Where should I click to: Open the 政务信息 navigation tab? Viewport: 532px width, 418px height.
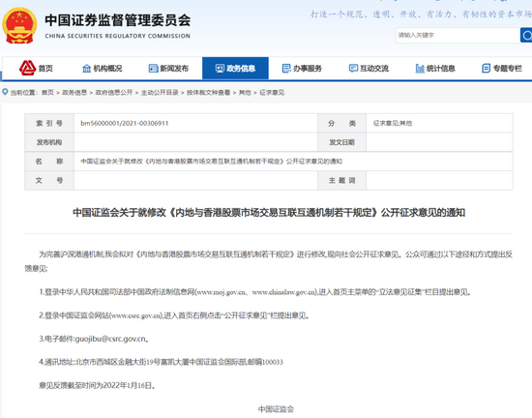pyautogui.click(x=235, y=68)
